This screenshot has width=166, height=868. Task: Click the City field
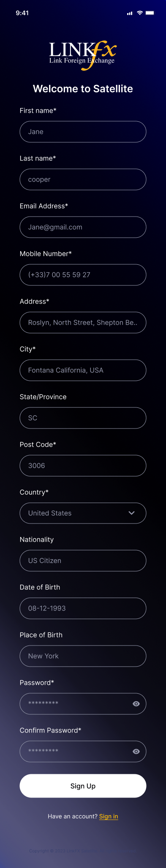pos(83,370)
